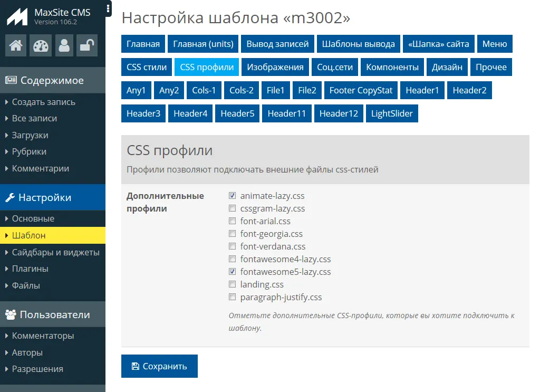Check the landing.css profile

point(232,284)
